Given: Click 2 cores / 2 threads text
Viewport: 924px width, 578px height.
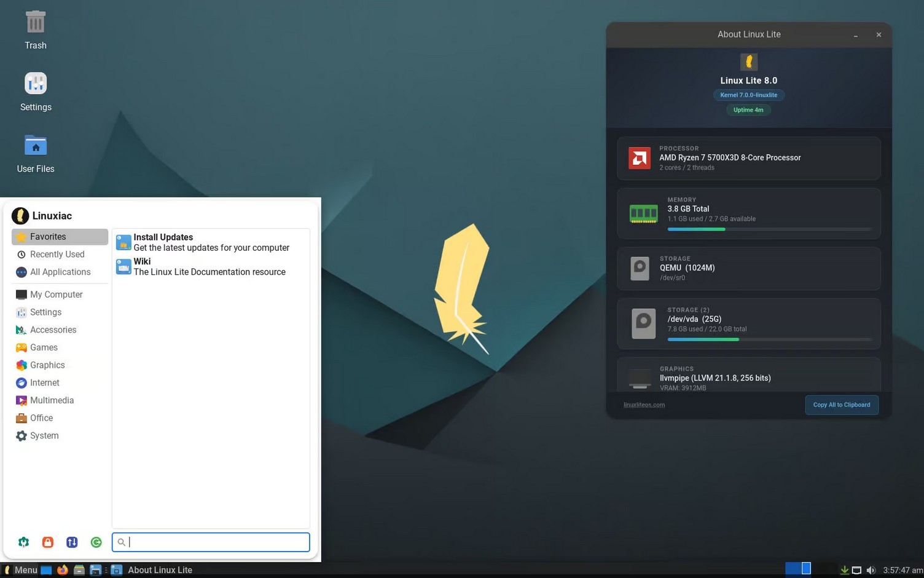Looking at the screenshot, I should (x=687, y=167).
